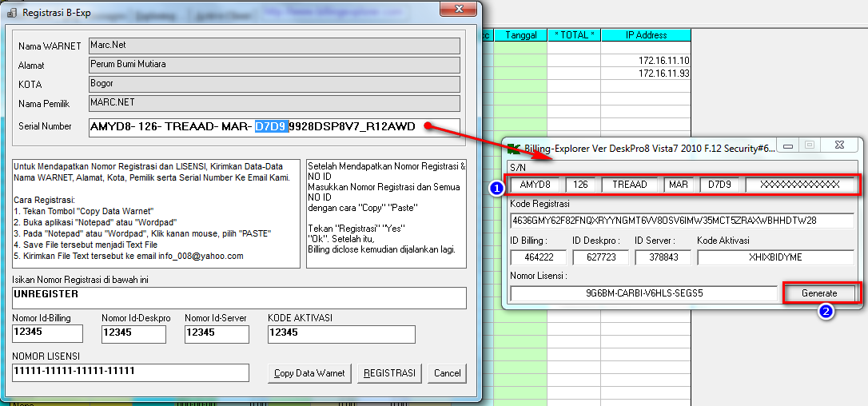Click the 126 S/N box in keygen
The height and width of the screenshot is (406, 868).
pos(580,185)
